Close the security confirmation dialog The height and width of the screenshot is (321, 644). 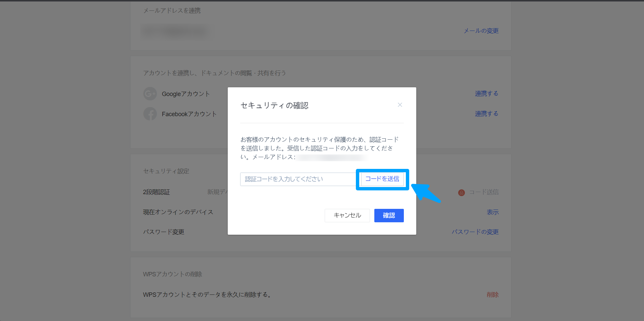point(400,105)
